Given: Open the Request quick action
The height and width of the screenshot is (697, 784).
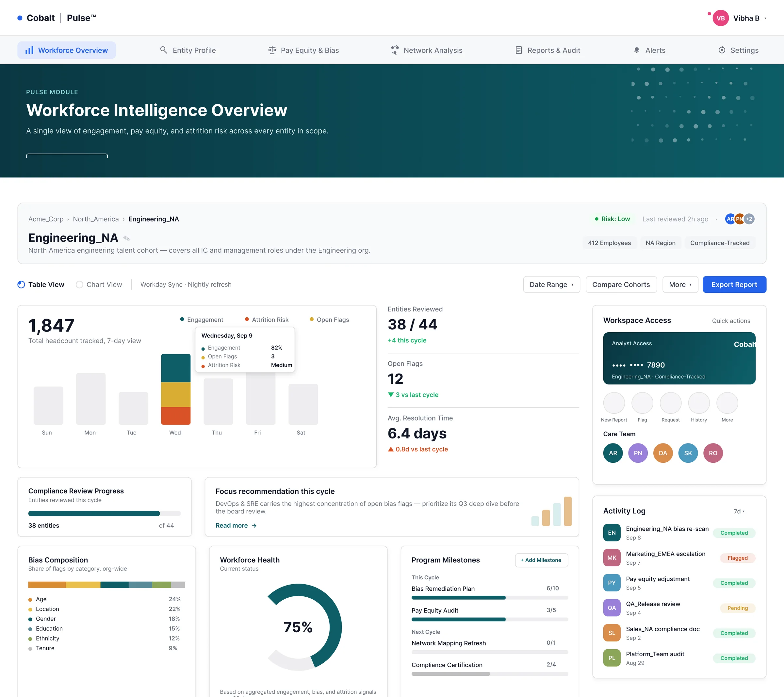Looking at the screenshot, I should pos(670,403).
